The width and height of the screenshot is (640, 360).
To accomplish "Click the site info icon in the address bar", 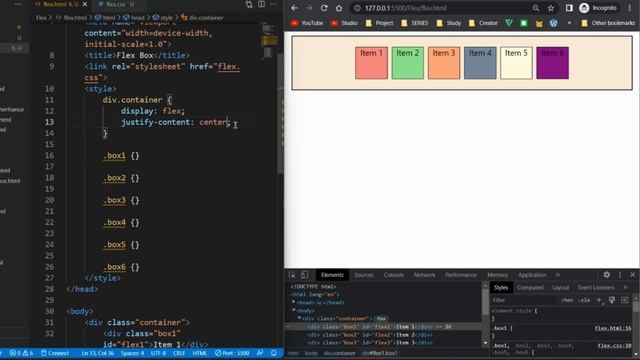I will click(x=357, y=8).
